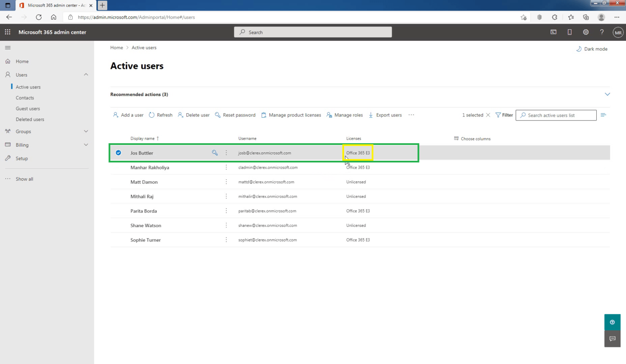Click the Manage product licenses icon
The width and height of the screenshot is (626, 364).
point(264,115)
